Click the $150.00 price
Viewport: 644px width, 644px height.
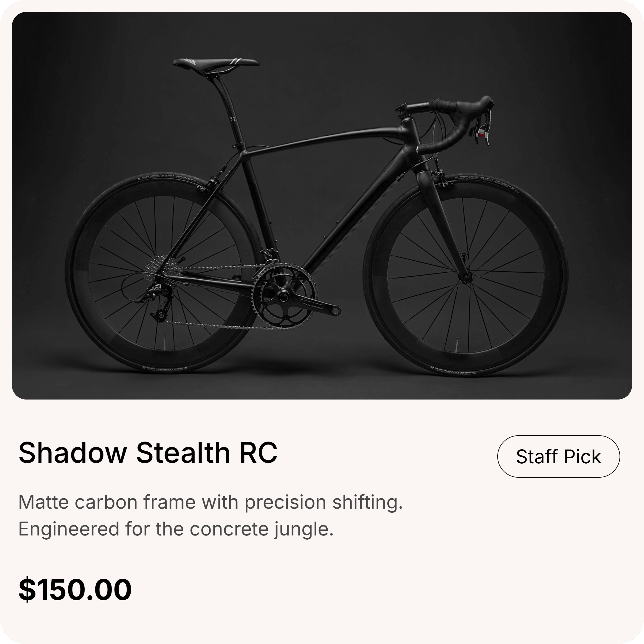pyautogui.click(x=75, y=590)
